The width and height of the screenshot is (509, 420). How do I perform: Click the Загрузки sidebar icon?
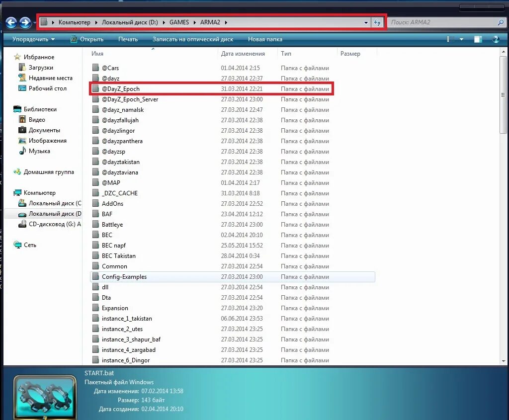(x=22, y=67)
